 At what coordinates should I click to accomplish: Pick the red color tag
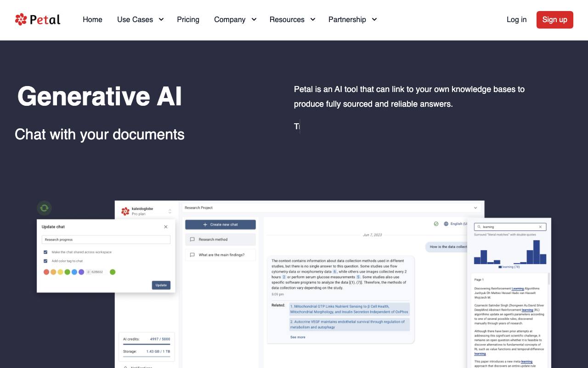[x=46, y=272]
